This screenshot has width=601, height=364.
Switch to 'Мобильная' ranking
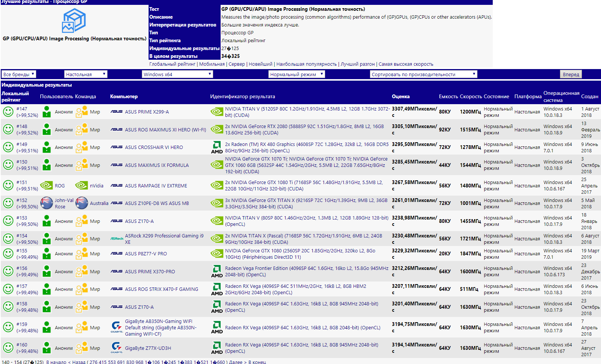pos(212,64)
